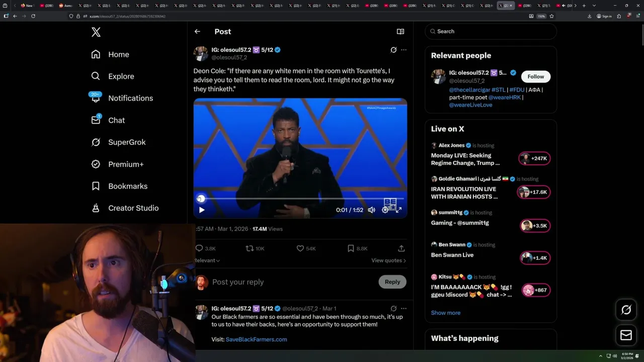Show hidden tray icons chevron

600,356
